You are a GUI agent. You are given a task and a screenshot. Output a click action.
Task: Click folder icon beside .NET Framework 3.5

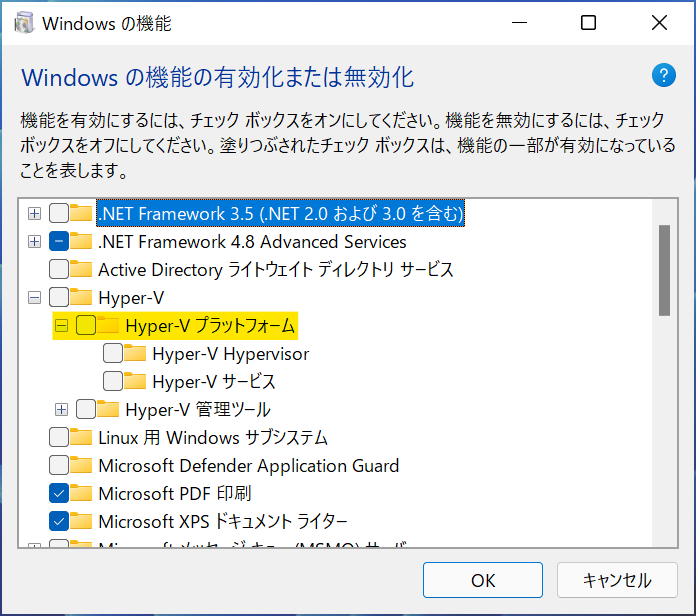point(81,213)
